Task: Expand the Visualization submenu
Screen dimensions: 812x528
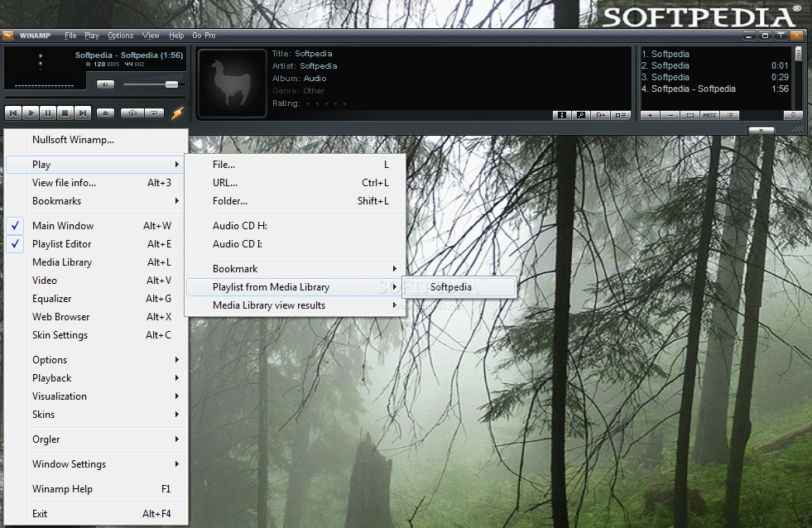Action: (96, 396)
